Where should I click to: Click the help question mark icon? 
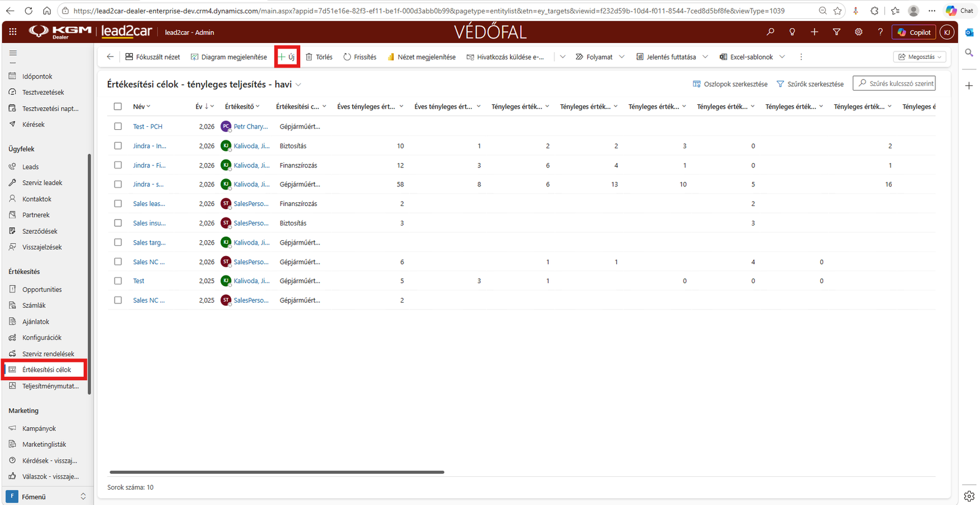pos(881,32)
